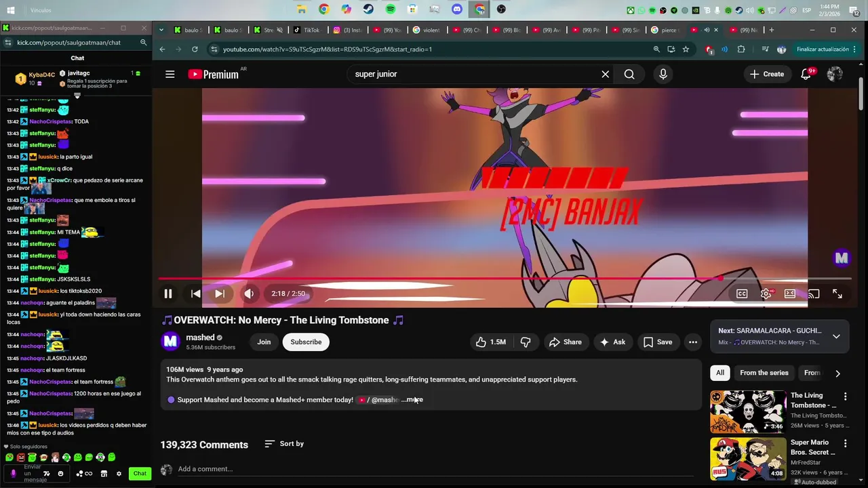Viewport: 868px width, 488px height.
Task: Open the mashed channel avatar
Action: click(170, 342)
